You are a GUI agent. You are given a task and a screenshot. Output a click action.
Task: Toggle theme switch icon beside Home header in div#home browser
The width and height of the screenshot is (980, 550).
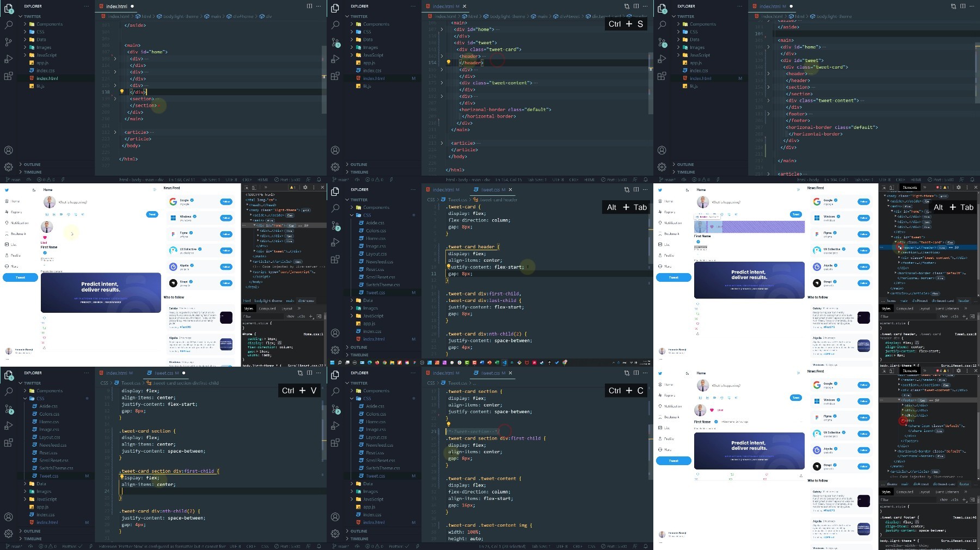click(x=34, y=190)
